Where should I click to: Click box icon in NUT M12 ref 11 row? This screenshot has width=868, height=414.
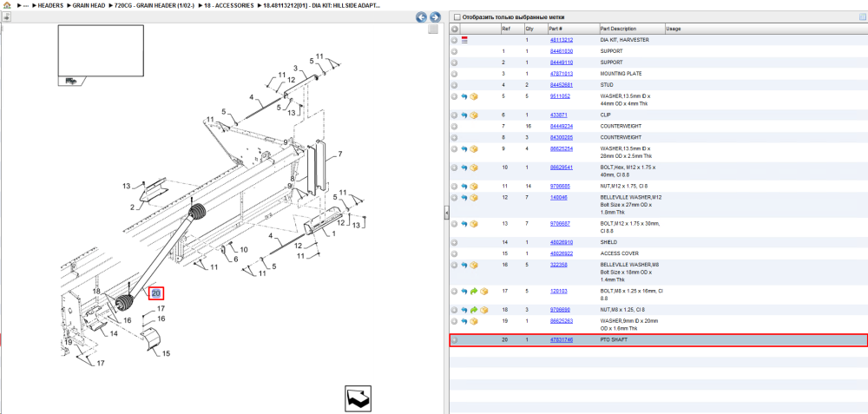click(474, 187)
